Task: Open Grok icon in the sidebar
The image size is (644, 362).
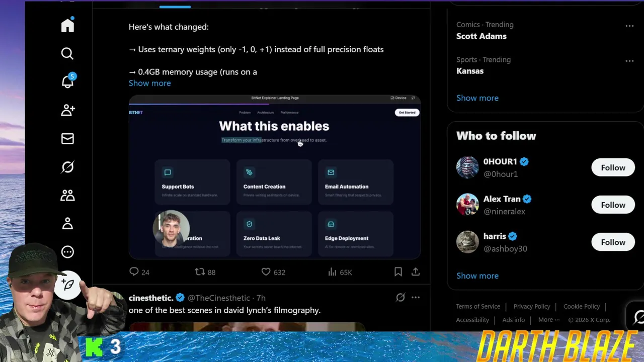Action: point(67,167)
